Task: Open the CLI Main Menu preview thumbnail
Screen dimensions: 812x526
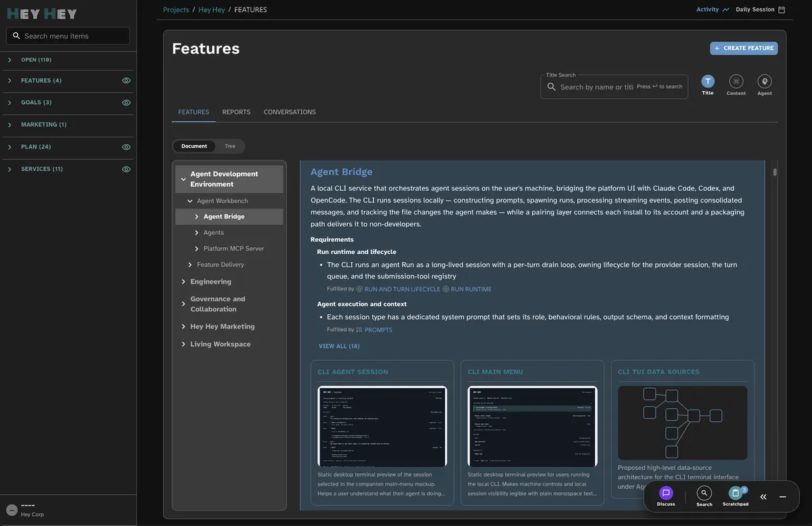Action: [533, 426]
